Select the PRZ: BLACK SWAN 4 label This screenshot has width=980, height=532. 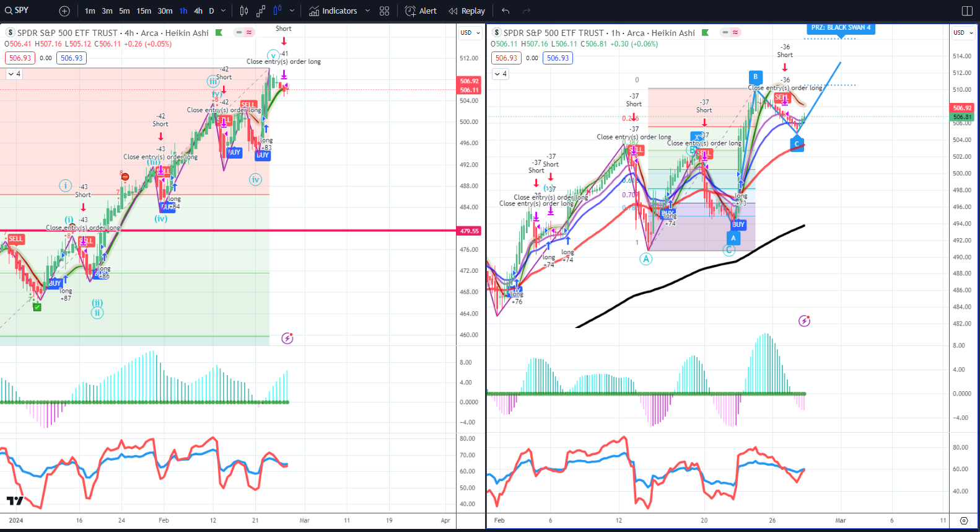[x=841, y=28]
